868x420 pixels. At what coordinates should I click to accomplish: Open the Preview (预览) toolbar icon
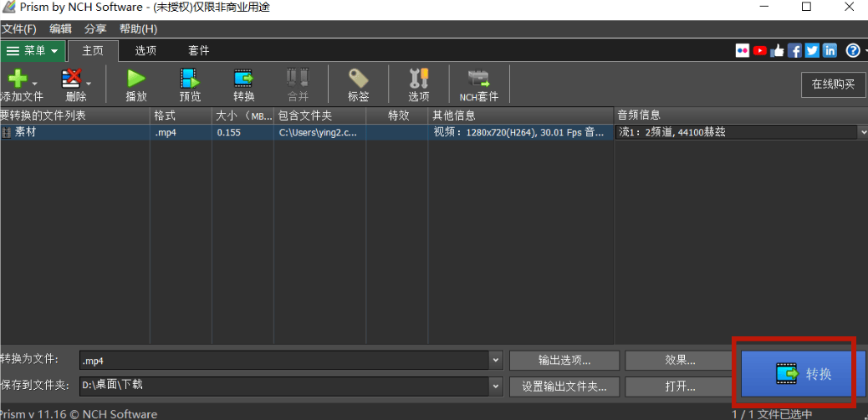190,79
